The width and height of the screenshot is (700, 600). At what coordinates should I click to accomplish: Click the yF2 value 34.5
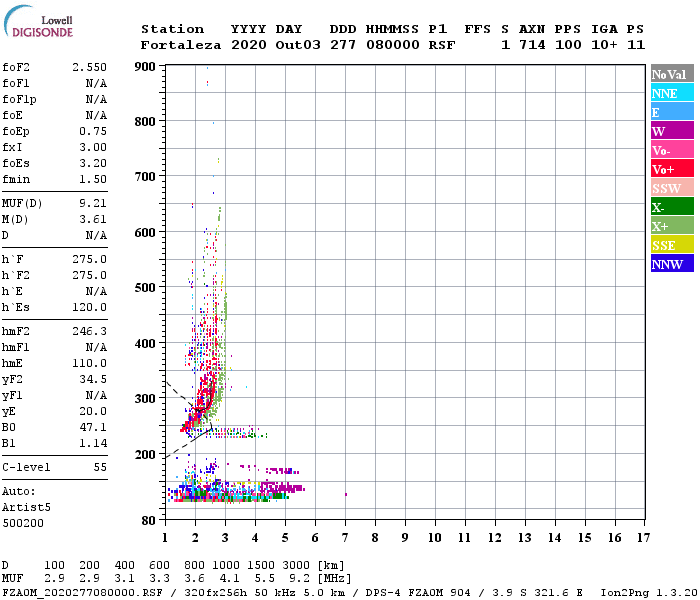click(93, 379)
